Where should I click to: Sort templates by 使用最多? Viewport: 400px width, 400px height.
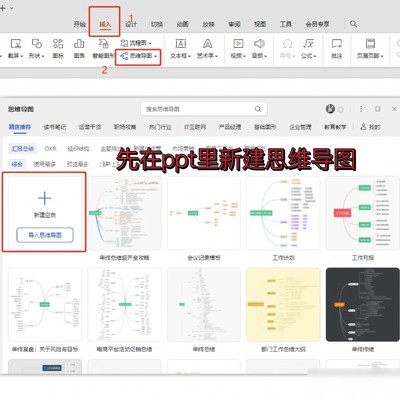click(45, 164)
